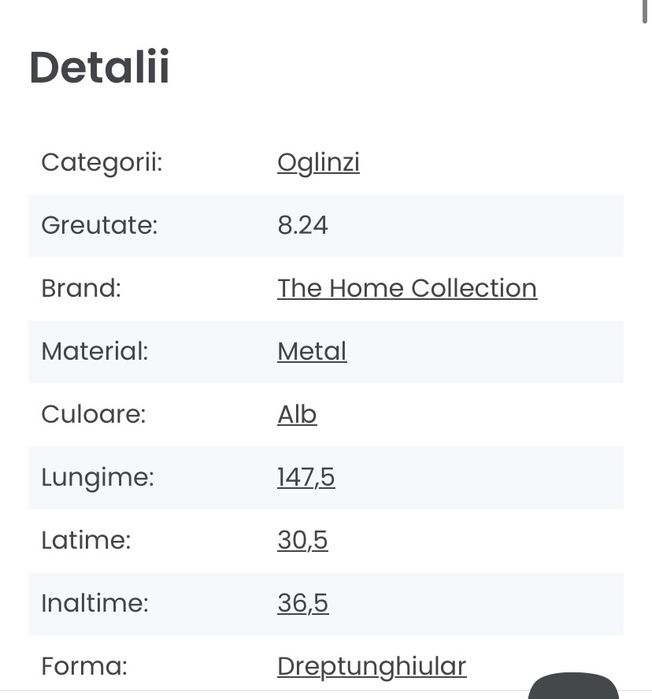Click the dark floating button at bottom
The width and height of the screenshot is (652, 699).
tap(572, 687)
